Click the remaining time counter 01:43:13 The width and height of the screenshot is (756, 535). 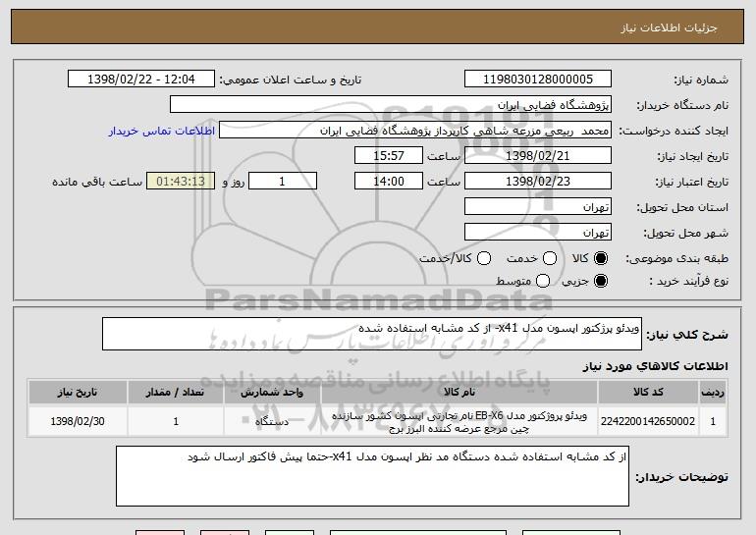[181, 182]
